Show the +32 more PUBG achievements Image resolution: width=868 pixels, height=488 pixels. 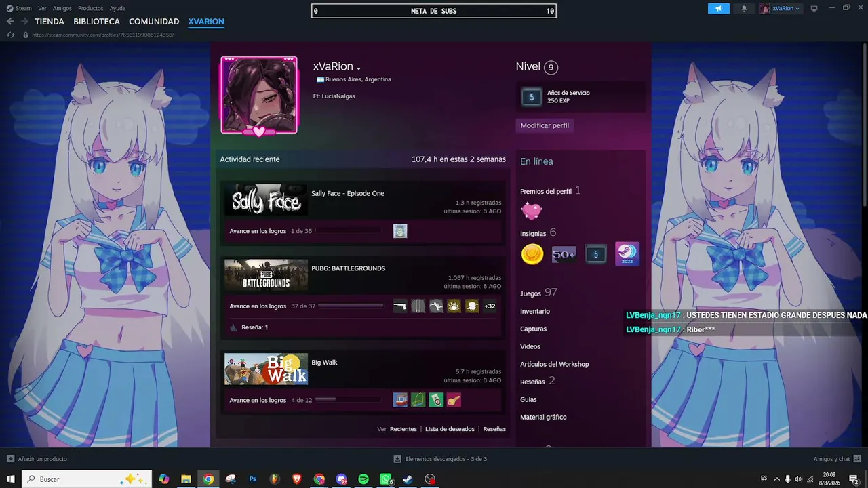point(490,306)
